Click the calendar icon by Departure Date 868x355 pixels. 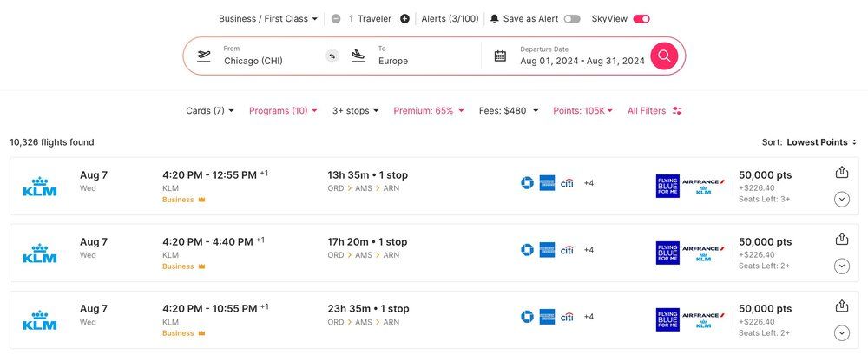tap(500, 56)
